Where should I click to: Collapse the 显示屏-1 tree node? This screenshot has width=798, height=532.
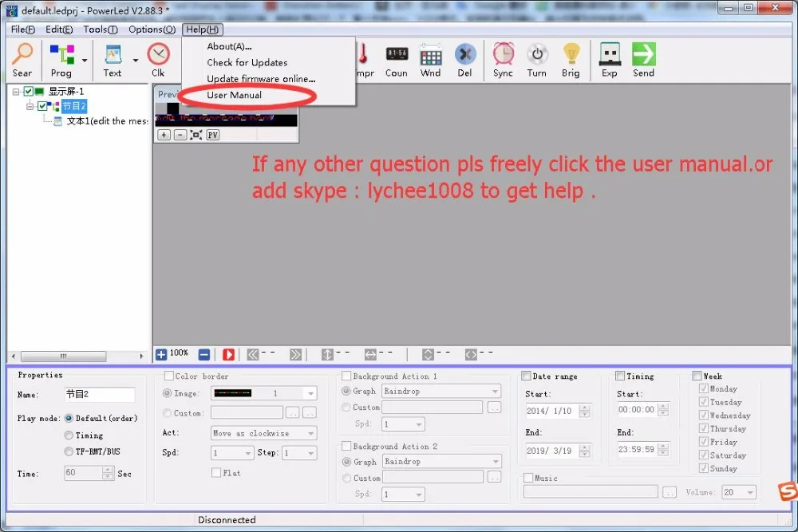coord(16,92)
